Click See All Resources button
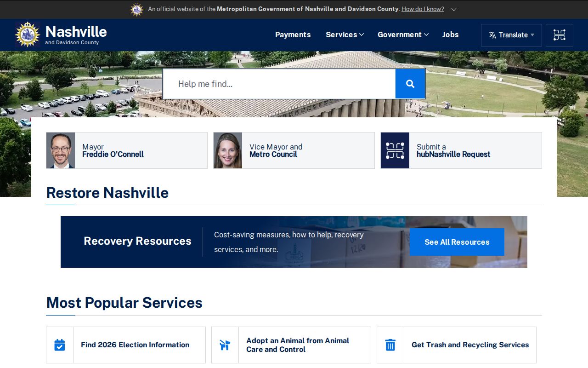The height and width of the screenshot is (368, 588). 457,242
